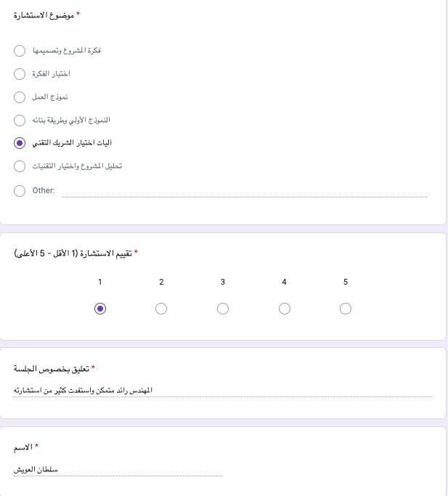Click the 'Other:' option label text
Image resolution: width=448 pixels, height=496 pixels.
44,190
